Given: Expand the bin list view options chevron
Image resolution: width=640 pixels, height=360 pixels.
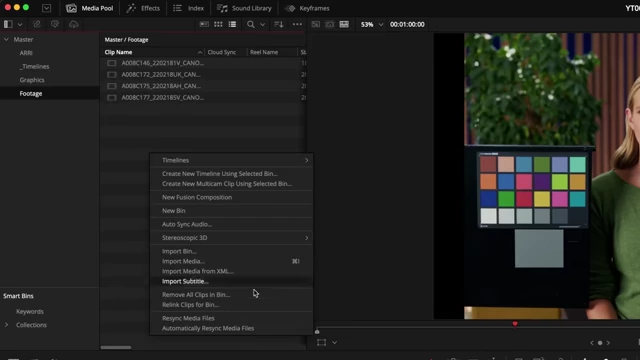Looking at the screenshot, I should pos(20,24).
